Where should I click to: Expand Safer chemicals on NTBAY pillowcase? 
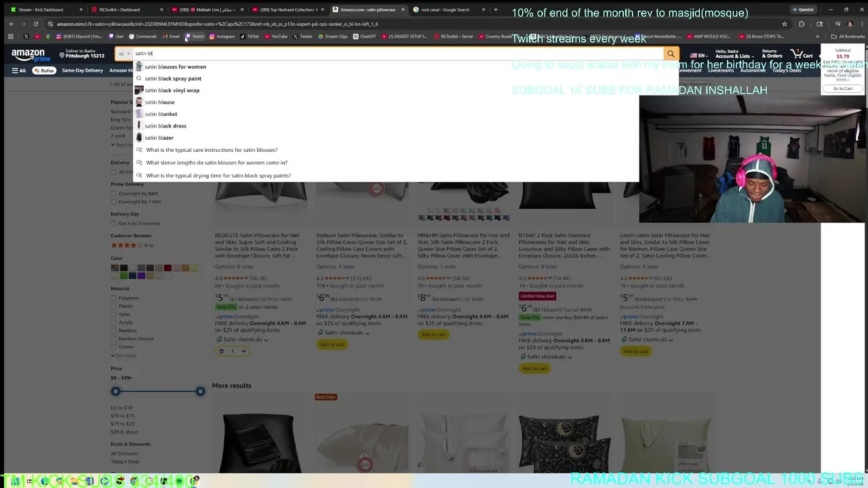click(x=545, y=357)
